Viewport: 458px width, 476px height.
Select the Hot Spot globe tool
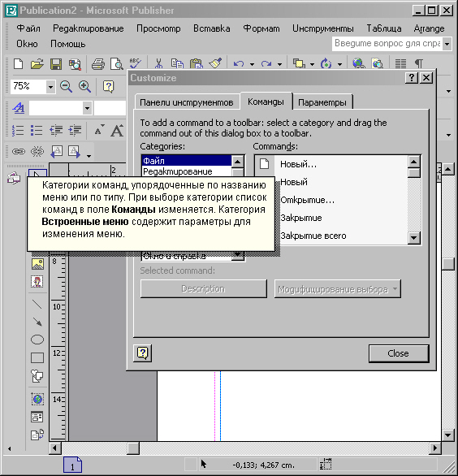pyautogui.click(x=37, y=399)
